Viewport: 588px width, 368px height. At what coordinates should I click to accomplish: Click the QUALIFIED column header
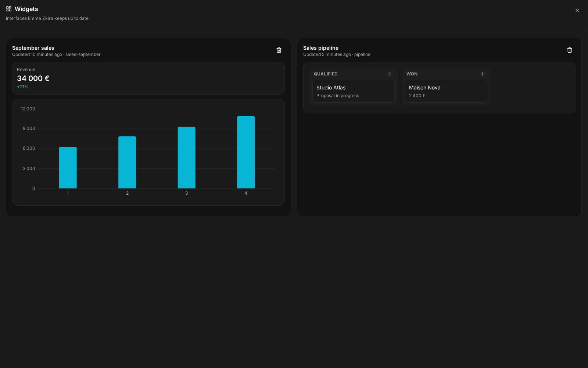(326, 74)
